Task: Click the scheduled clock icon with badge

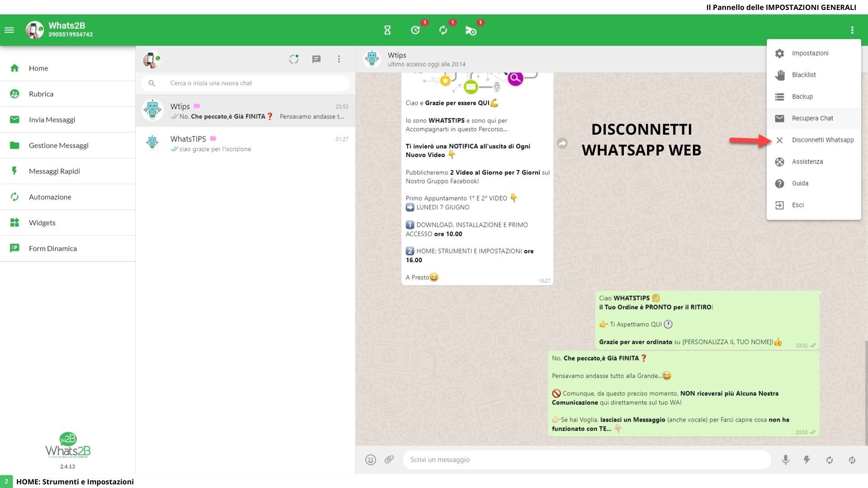Action: tap(415, 30)
